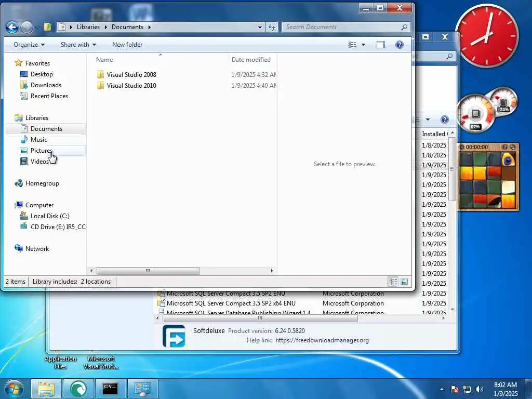This screenshot has height=399, width=532.
Task: Click the Installed On column in Programs window
Action: [x=434, y=134]
